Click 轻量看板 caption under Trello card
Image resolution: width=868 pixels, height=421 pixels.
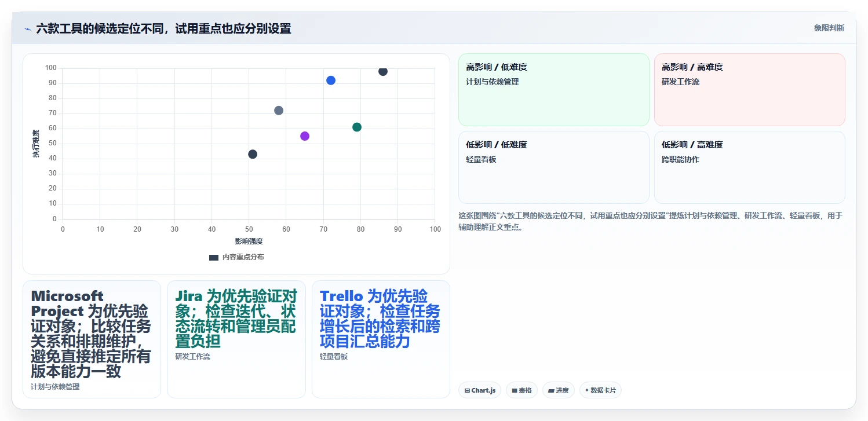tap(334, 357)
